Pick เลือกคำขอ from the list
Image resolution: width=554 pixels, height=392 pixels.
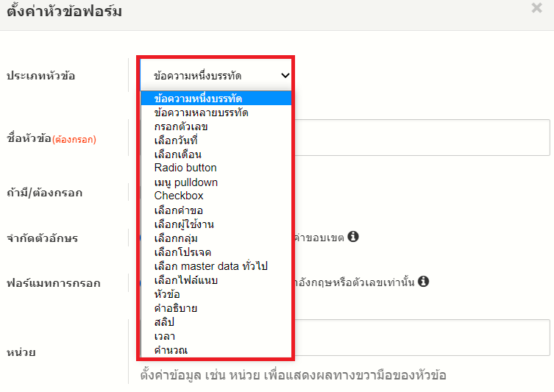(178, 210)
